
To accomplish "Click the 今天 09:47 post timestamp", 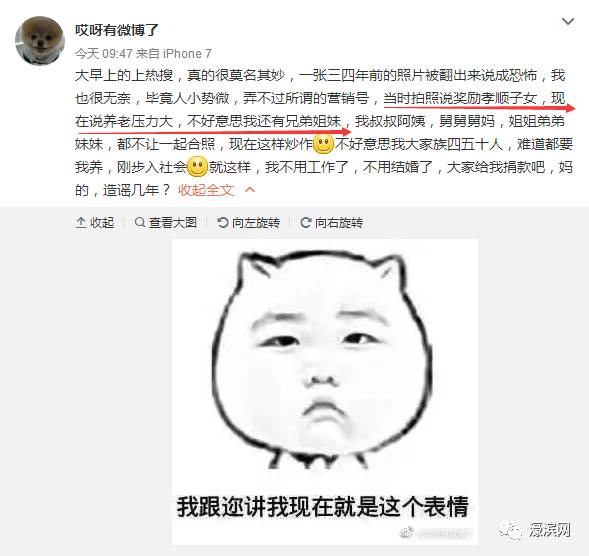I will pos(103,54).
